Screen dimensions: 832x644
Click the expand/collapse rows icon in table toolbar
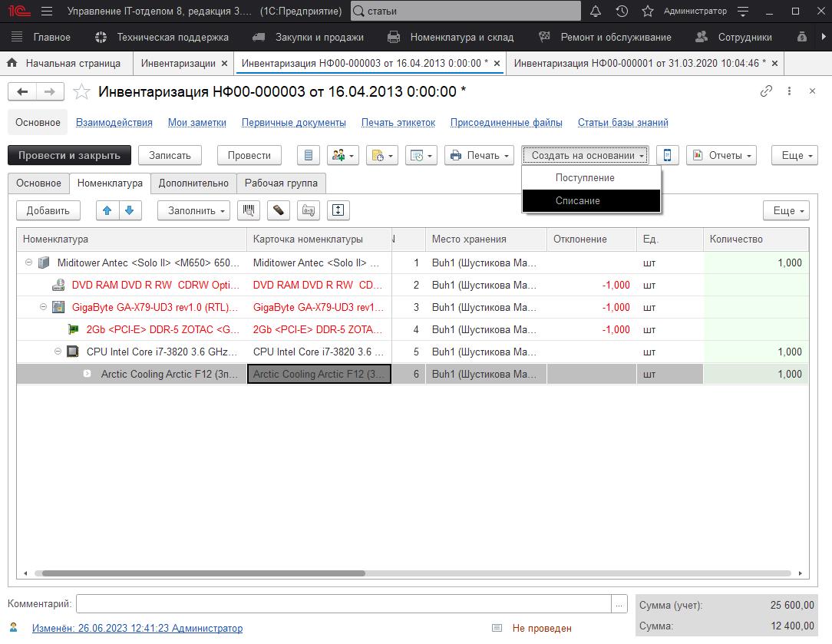tap(338, 210)
